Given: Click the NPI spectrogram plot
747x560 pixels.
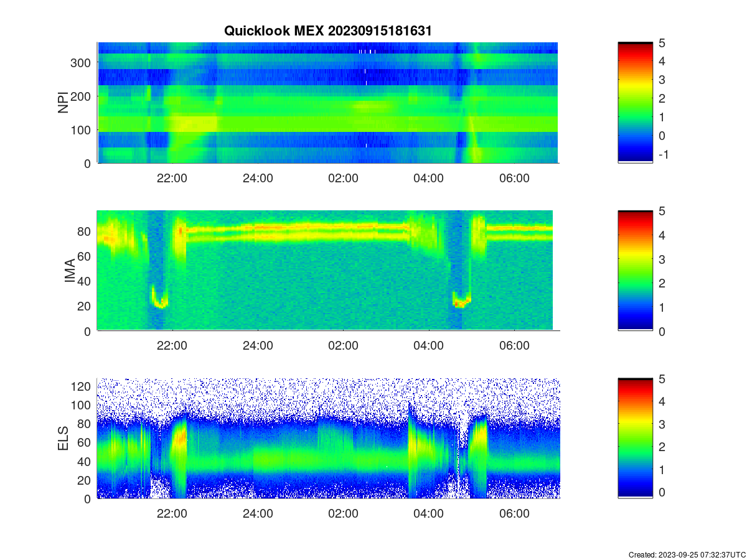Looking at the screenshot, I should point(328,103).
